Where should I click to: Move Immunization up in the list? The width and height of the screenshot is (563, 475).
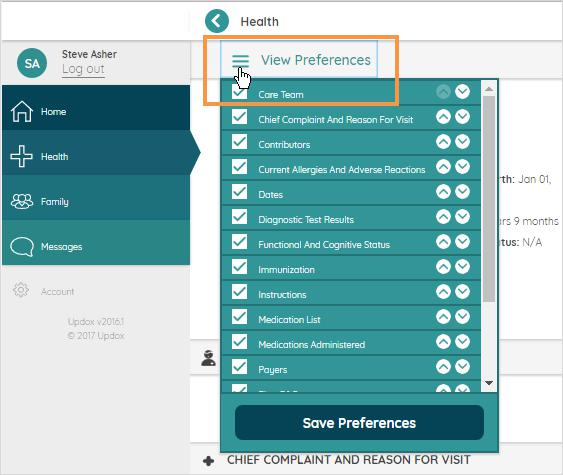tap(443, 267)
